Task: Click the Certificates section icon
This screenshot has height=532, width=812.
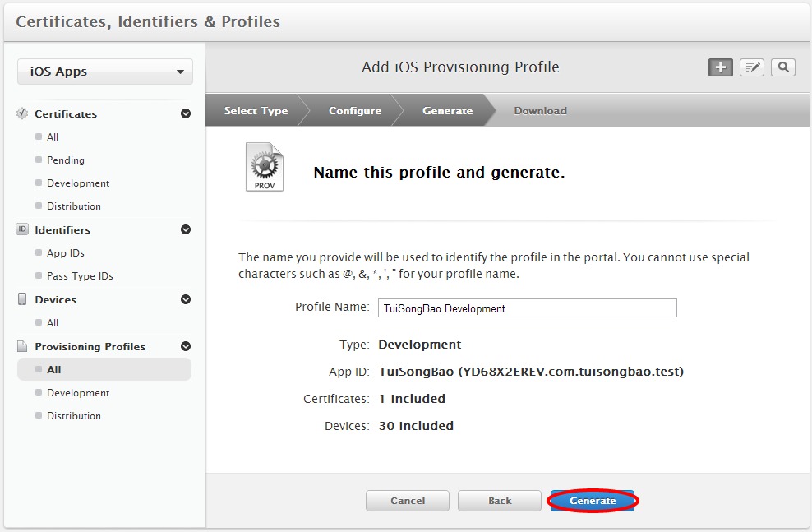Action: coord(22,113)
